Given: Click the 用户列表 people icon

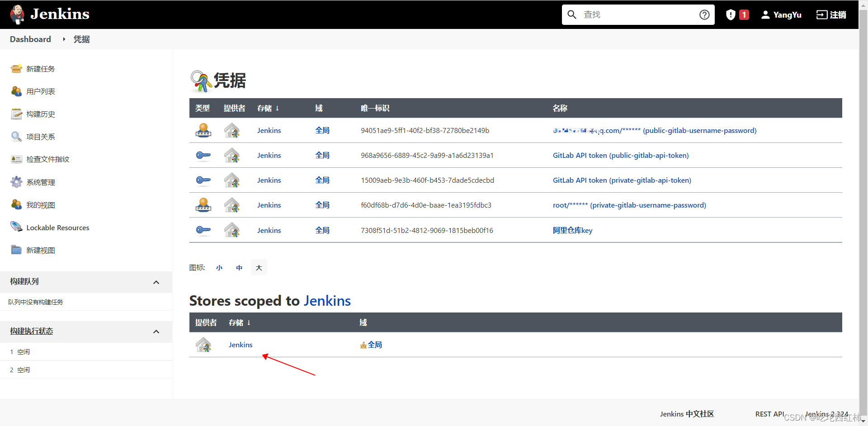Looking at the screenshot, I should coord(16,91).
